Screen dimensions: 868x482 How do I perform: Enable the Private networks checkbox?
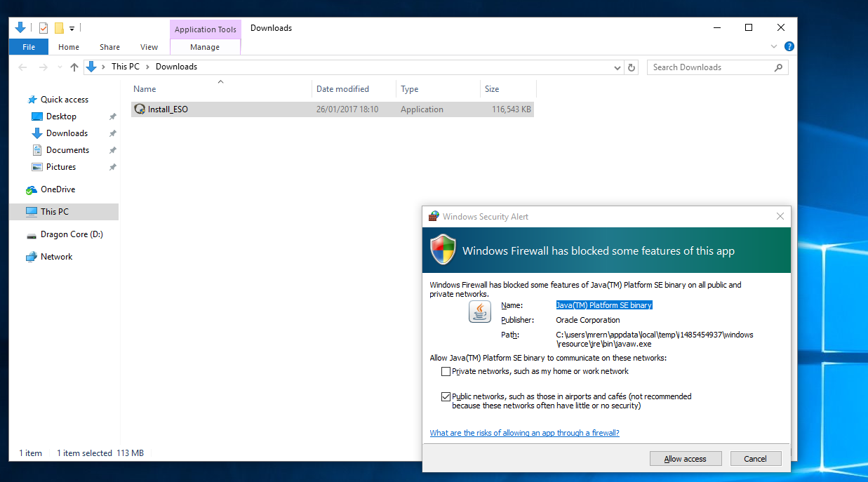(446, 371)
